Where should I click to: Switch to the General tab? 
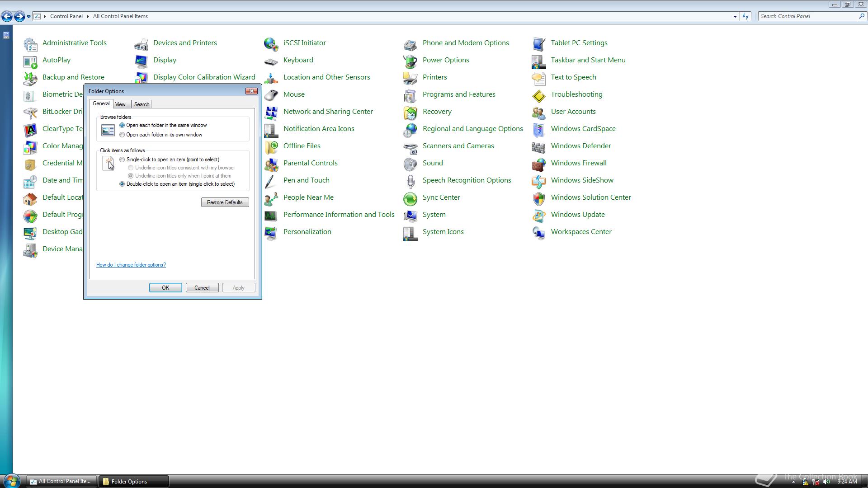tap(101, 103)
